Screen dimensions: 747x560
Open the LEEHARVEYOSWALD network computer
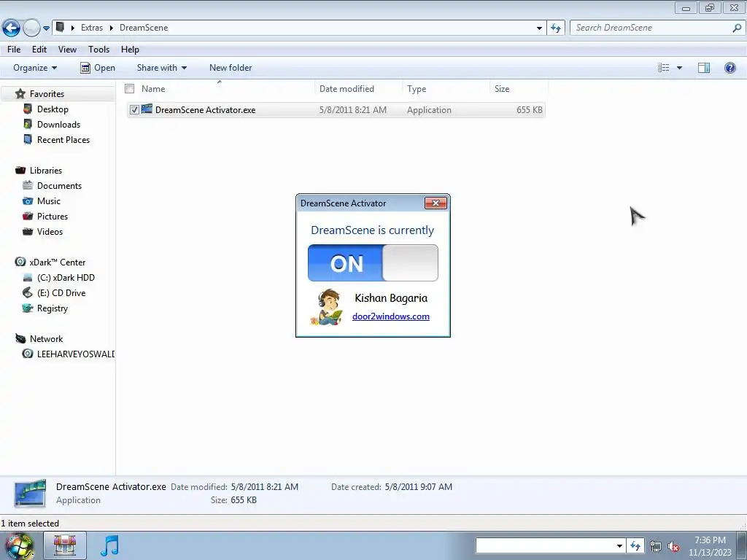click(75, 354)
